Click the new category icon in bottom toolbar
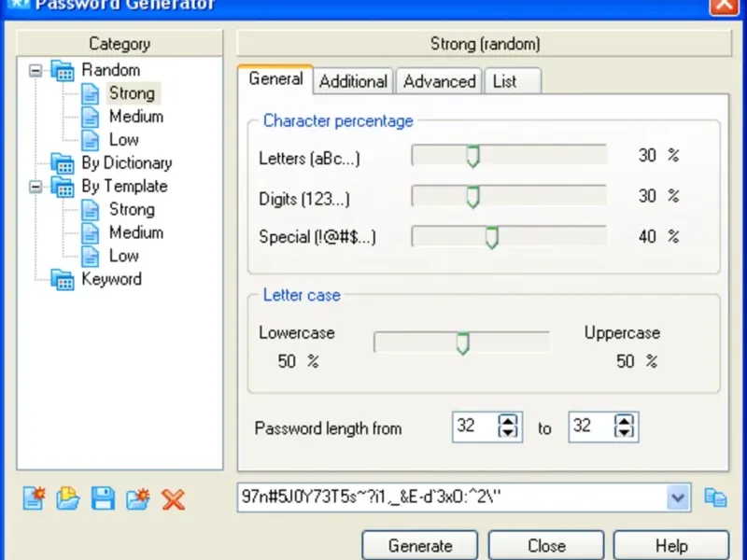The height and width of the screenshot is (560, 747). click(x=34, y=498)
